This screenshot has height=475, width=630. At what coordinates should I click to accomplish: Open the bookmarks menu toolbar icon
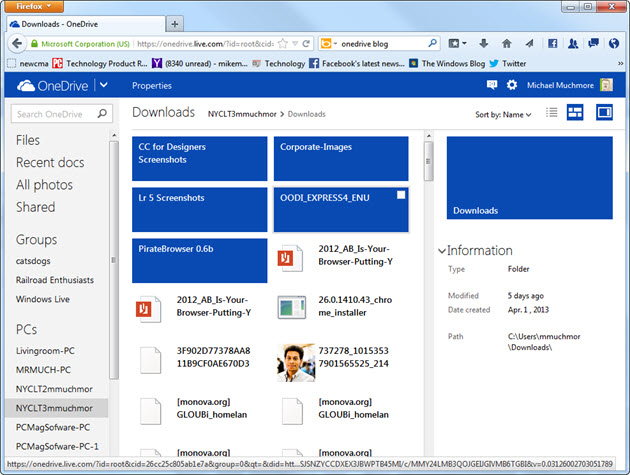pyautogui.click(x=454, y=43)
